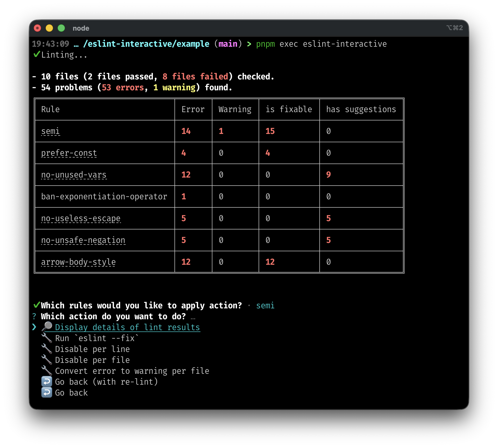498x448 pixels.
Task: Click the has suggestions column header
Action: [361, 110]
